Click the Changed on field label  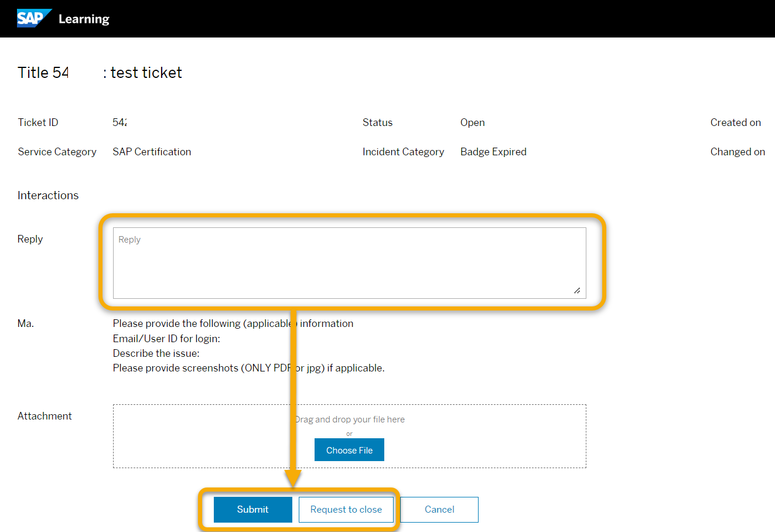pos(738,152)
